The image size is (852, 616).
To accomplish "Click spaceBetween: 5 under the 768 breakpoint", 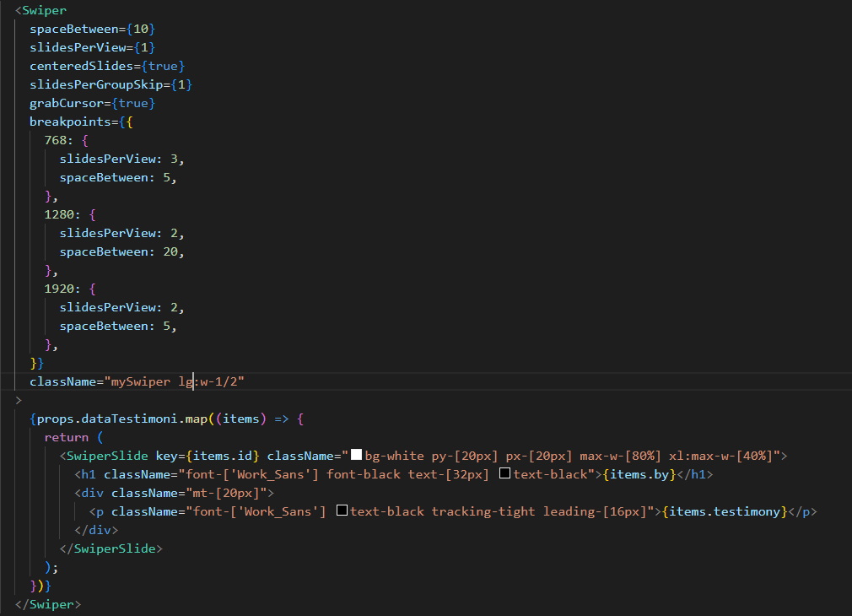I will click(118, 177).
